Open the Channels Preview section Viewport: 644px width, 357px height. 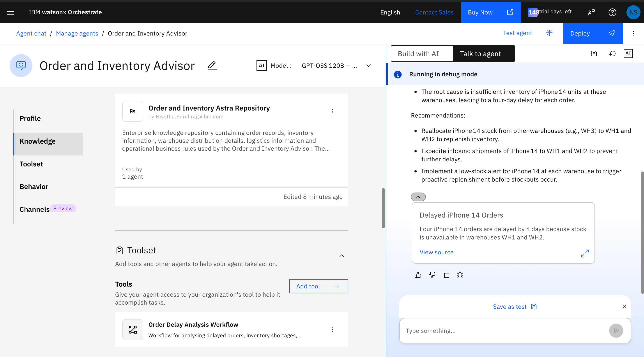click(48, 209)
